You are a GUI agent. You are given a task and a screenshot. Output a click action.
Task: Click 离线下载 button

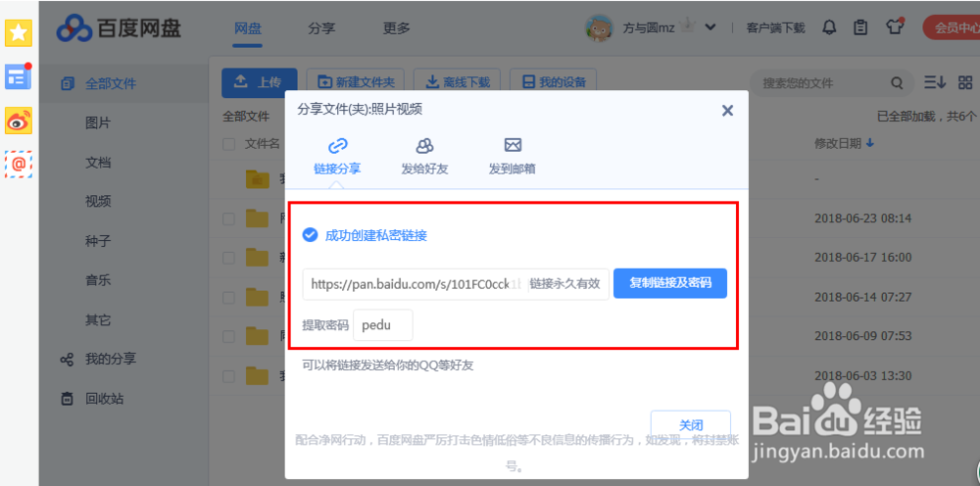coord(457,82)
